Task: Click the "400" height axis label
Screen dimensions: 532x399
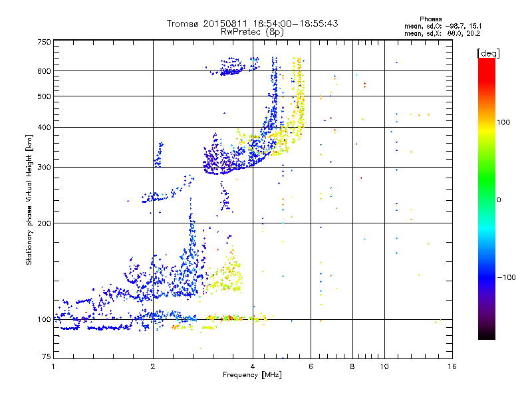Action: click(45, 128)
